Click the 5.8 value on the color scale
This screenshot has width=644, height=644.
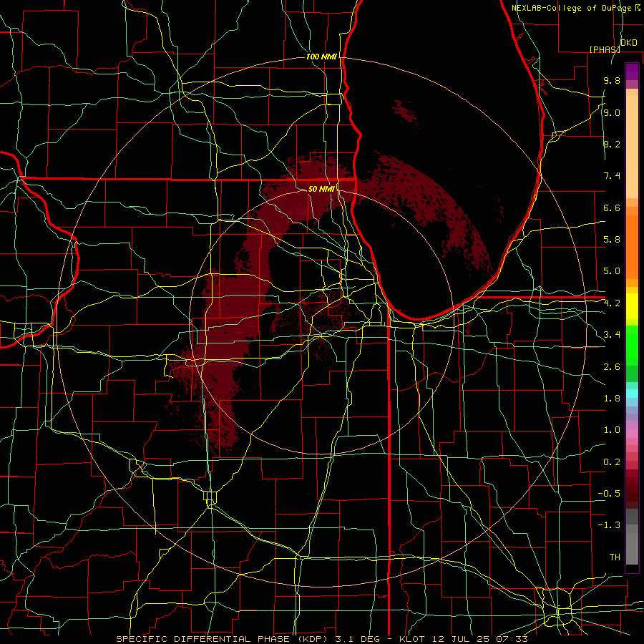tap(612, 240)
